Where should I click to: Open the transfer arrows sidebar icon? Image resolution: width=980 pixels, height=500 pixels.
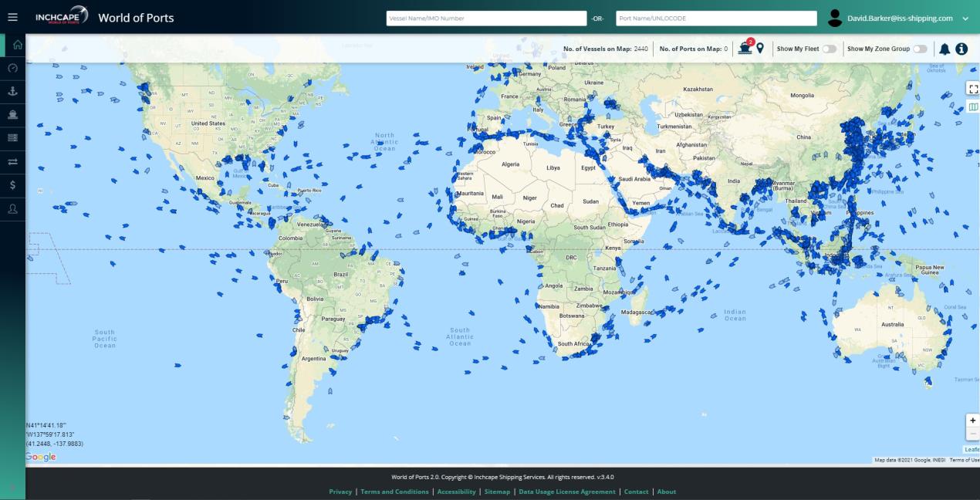coord(12,161)
